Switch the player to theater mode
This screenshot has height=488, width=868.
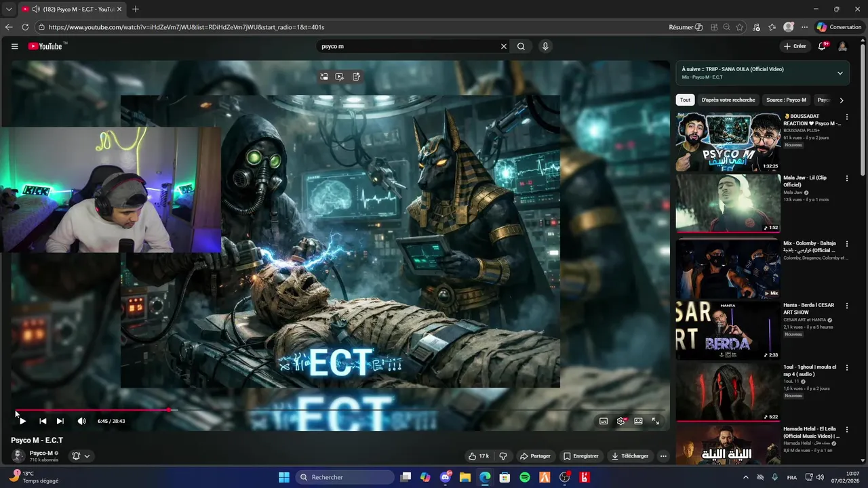pos(638,421)
